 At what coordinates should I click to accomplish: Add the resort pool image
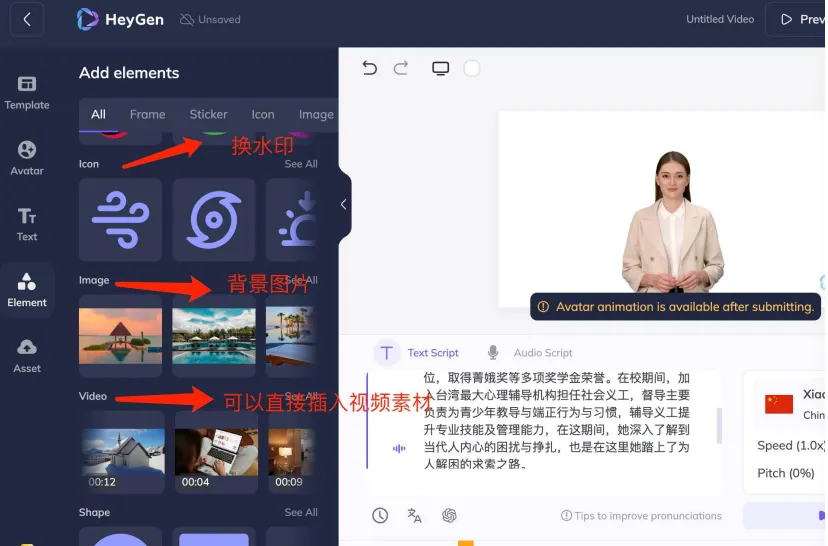[x=214, y=336]
